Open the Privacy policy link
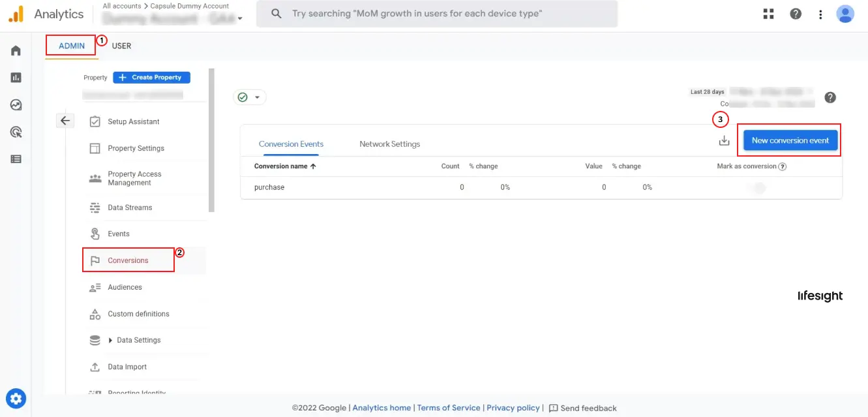 [x=513, y=408]
